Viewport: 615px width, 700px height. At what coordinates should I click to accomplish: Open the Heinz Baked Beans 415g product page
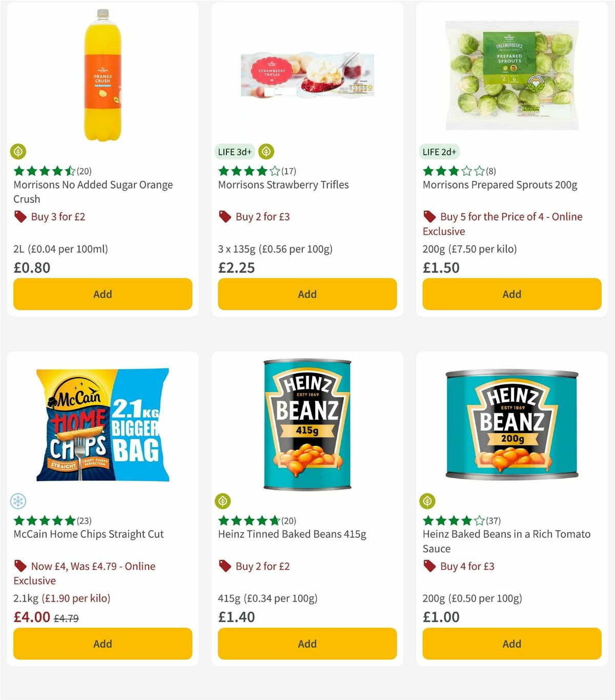point(291,534)
